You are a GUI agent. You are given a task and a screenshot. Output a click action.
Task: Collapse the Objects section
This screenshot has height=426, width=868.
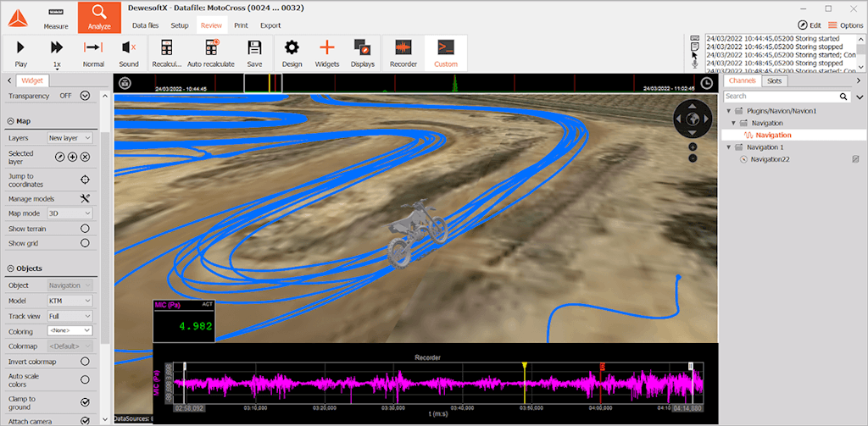tap(11, 268)
